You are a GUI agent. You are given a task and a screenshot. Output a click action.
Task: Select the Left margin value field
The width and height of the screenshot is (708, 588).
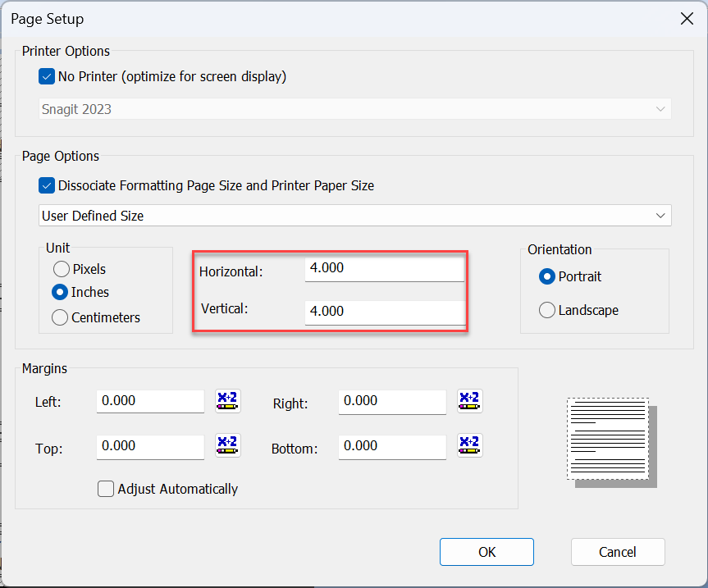pos(150,401)
